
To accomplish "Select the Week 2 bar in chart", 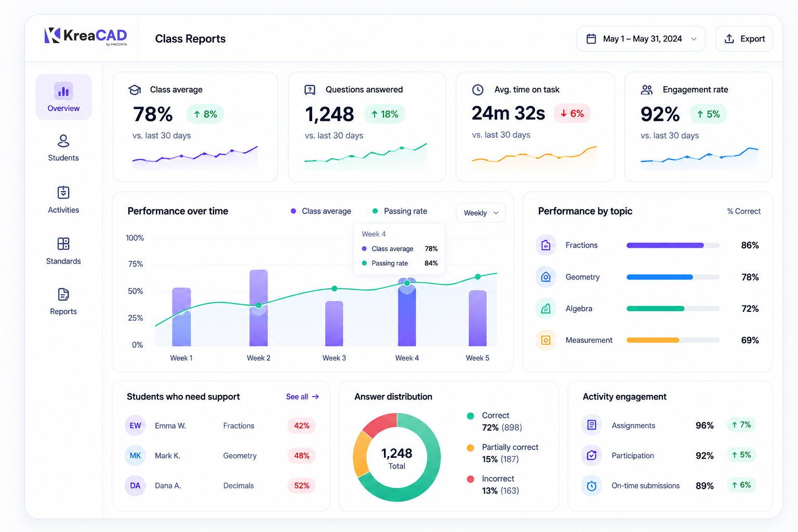I will 259,308.
